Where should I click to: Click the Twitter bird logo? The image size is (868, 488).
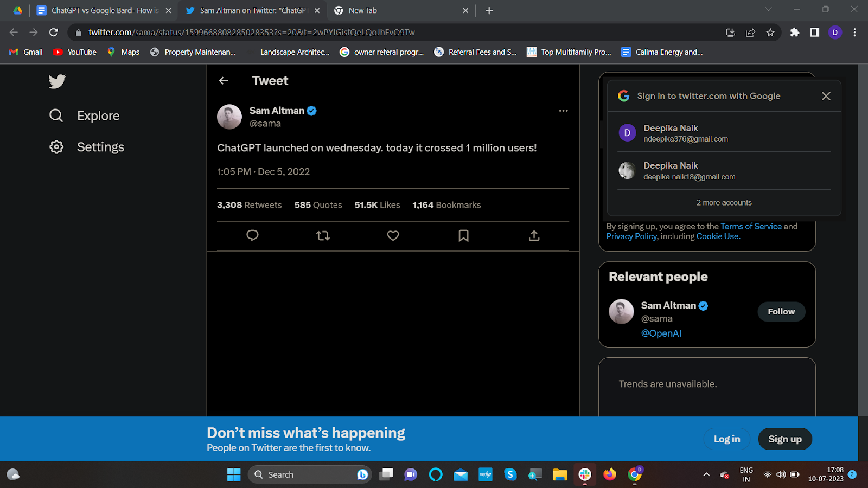click(57, 81)
